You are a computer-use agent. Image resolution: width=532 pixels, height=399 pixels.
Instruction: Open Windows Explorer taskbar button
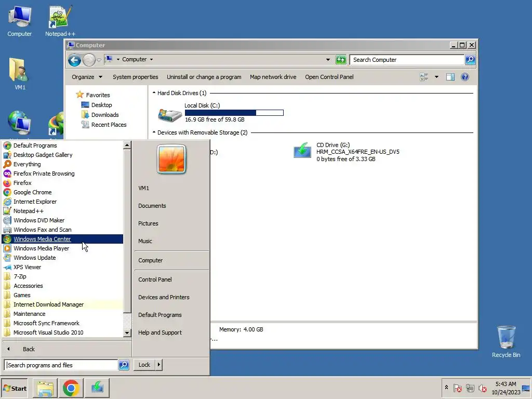45,388
